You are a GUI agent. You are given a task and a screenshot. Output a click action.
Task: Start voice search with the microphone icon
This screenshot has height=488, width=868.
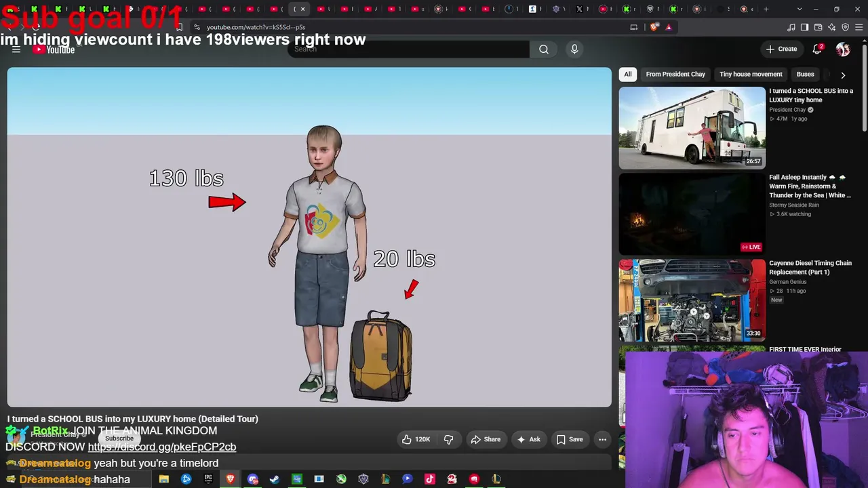tap(574, 49)
